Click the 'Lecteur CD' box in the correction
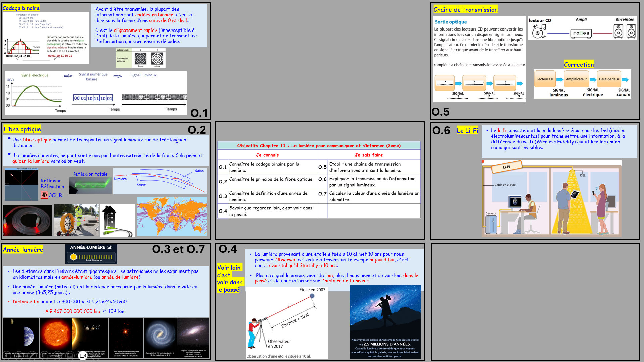This screenshot has height=362, width=644. coord(545,79)
